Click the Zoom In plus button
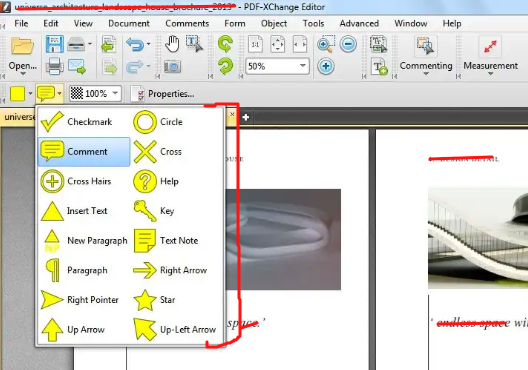 [x=326, y=66]
